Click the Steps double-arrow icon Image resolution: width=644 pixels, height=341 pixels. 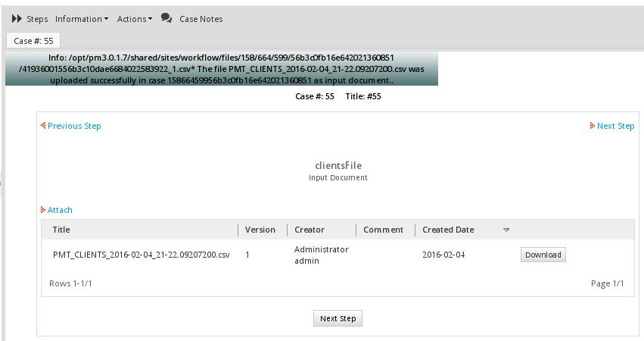point(17,18)
